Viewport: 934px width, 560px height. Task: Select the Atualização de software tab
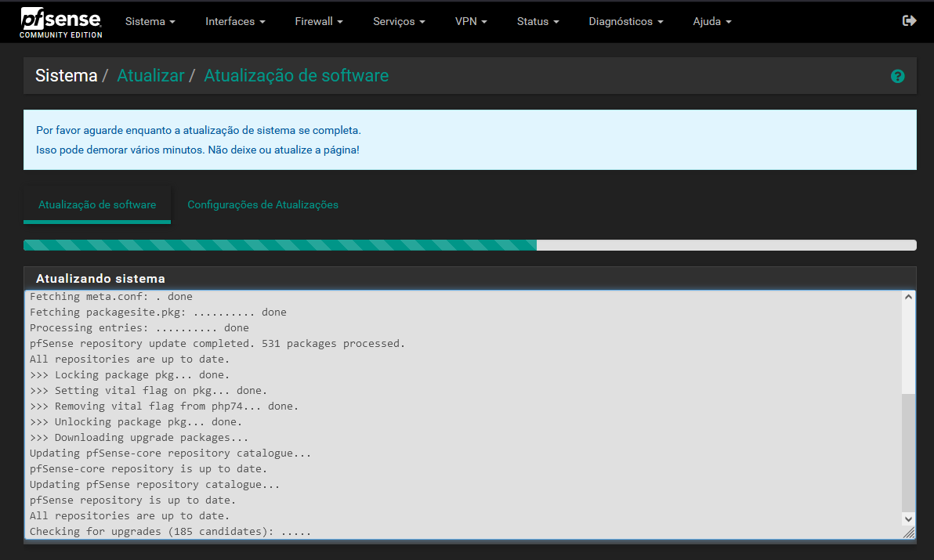[x=97, y=204]
